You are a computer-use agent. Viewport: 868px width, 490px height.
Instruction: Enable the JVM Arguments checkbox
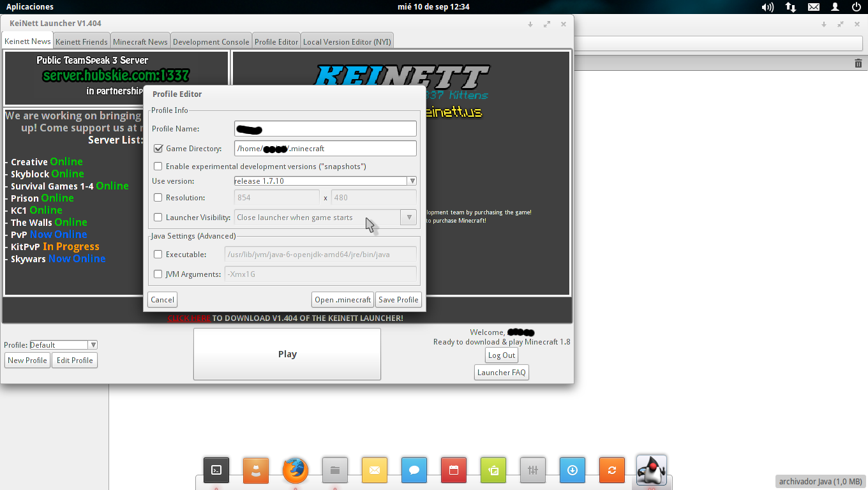158,274
